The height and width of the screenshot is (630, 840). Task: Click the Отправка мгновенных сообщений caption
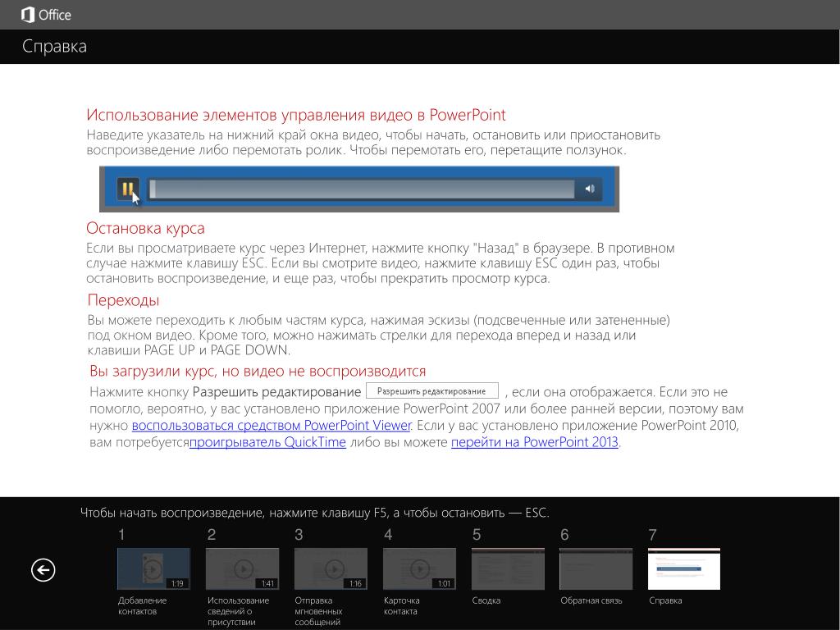[x=318, y=611]
